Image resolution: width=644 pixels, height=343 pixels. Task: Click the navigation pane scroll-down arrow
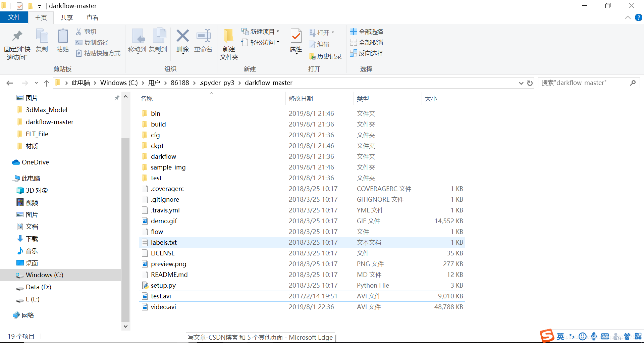click(125, 326)
